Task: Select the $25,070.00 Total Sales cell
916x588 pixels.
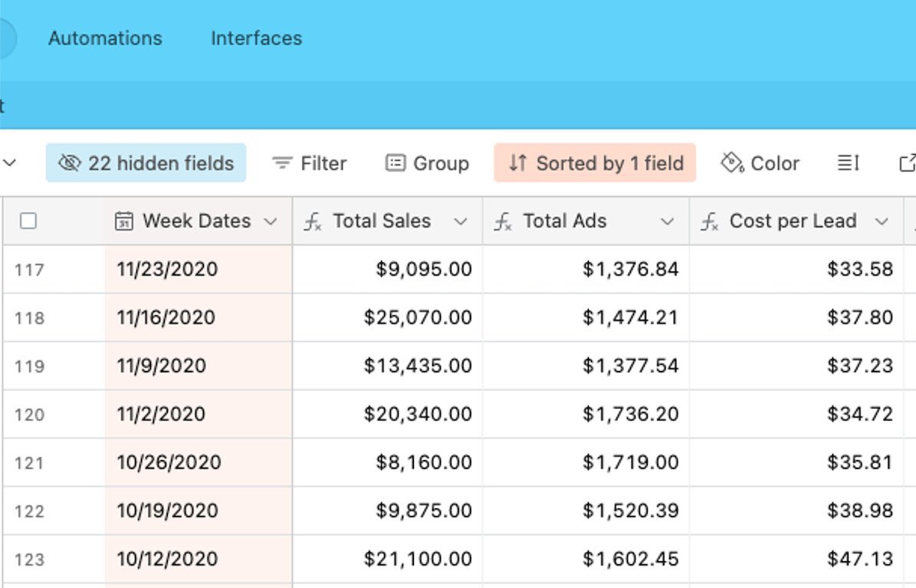Action: coord(388,317)
